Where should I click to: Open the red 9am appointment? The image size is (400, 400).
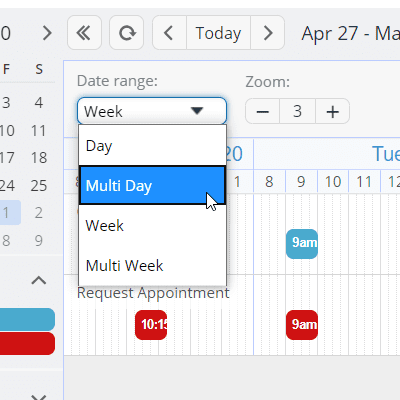[x=302, y=325]
